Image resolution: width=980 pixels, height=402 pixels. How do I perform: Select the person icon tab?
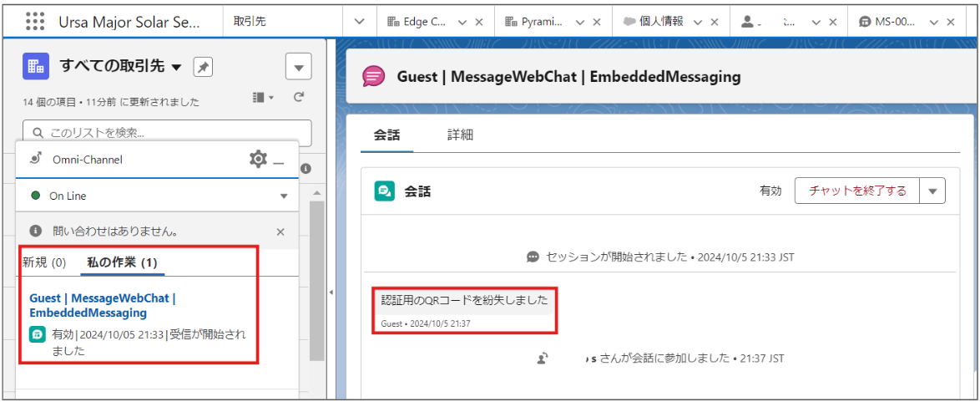pyautogui.click(x=747, y=21)
